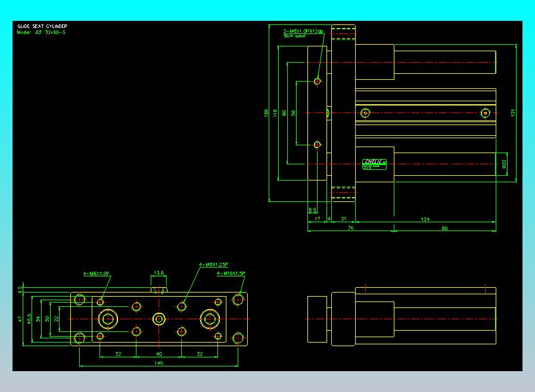Click the upper M6 threaded hole symbol
Viewport: 535px width, 392px height.
pos(318,81)
